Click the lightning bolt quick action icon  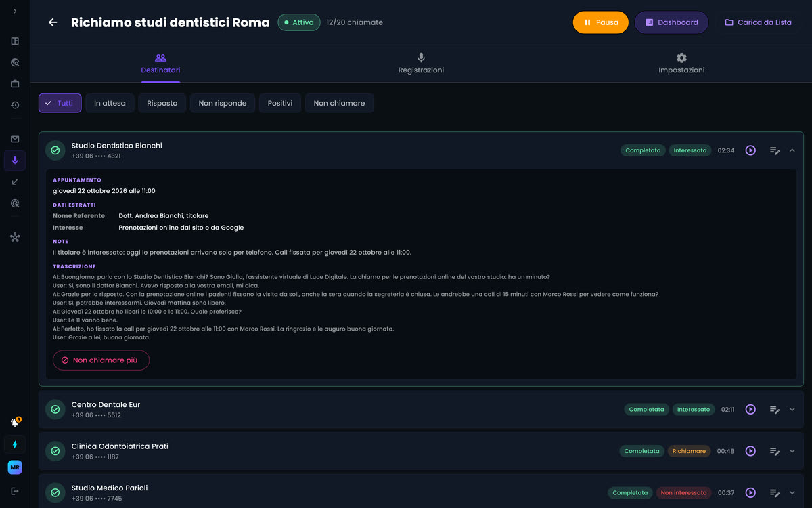point(15,444)
